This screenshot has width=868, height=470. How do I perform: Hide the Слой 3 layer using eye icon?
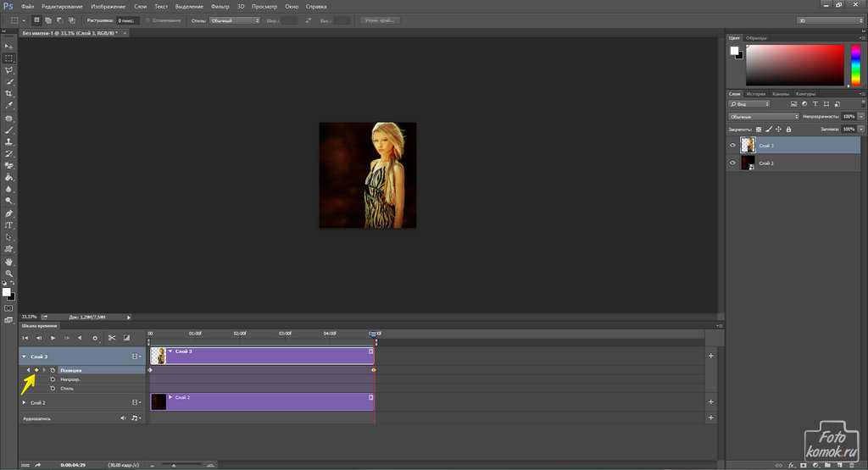[x=732, y=146]
